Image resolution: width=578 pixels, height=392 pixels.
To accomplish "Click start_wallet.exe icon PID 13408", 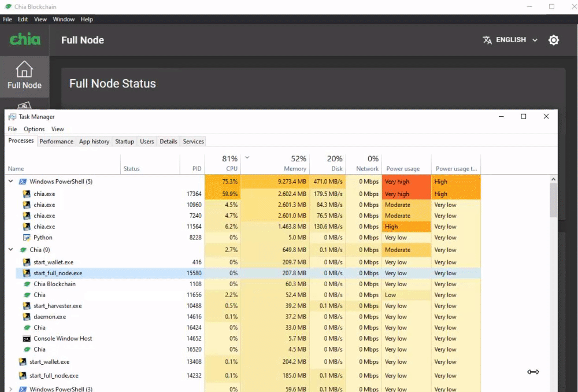I will pos(23,362).
